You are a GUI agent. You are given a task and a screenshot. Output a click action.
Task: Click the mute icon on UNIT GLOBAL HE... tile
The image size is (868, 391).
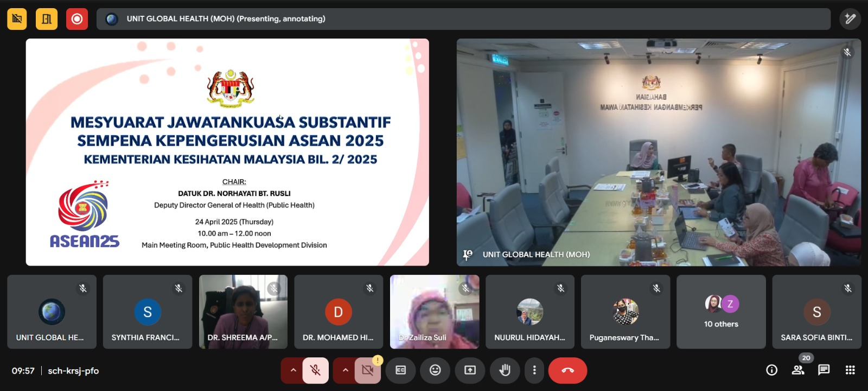[83, 288]
